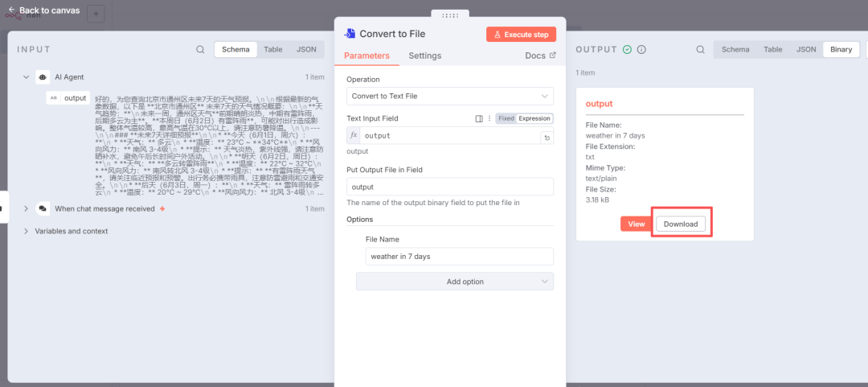Switch INPUT panel to Schema view

[235, 49]
